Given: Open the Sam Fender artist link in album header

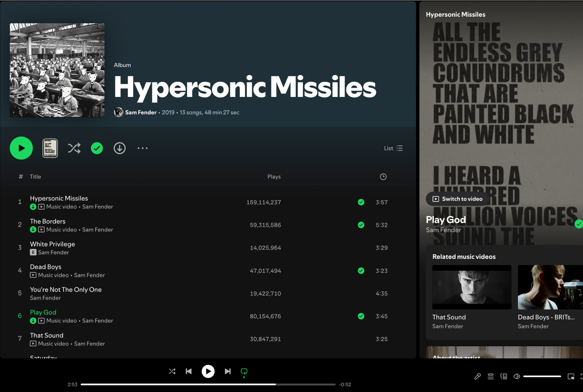Looking at the screenshot, I should pos(141,112).
